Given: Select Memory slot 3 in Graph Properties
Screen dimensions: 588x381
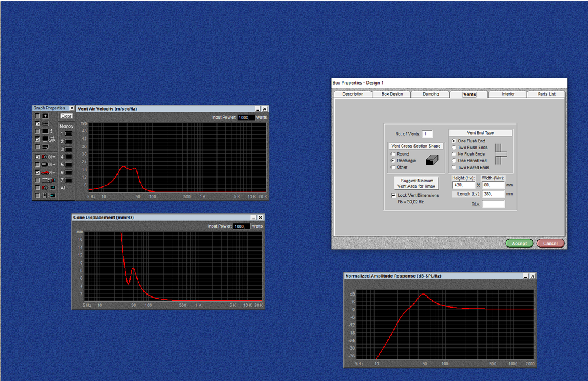Looking at the screenshot, I should pyautogui.click(x=68, y=149).
